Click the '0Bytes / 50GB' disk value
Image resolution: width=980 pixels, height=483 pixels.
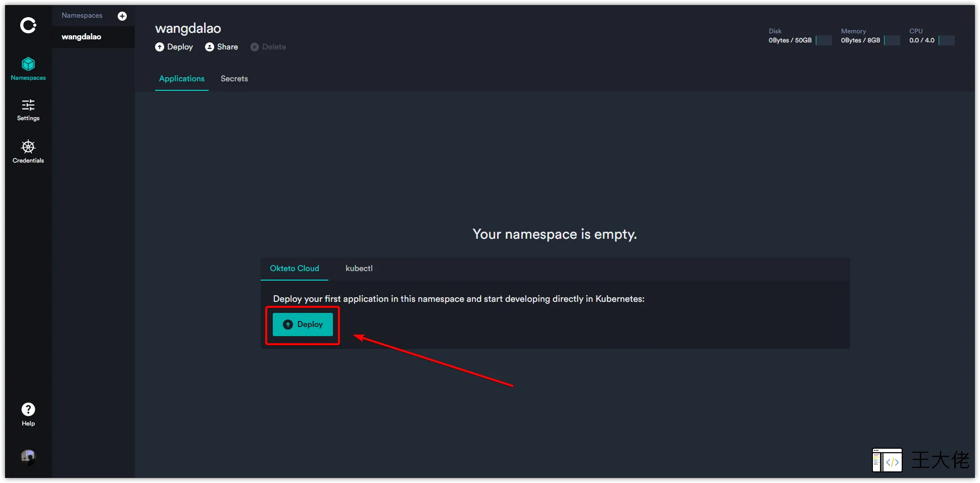coord(790,40)
